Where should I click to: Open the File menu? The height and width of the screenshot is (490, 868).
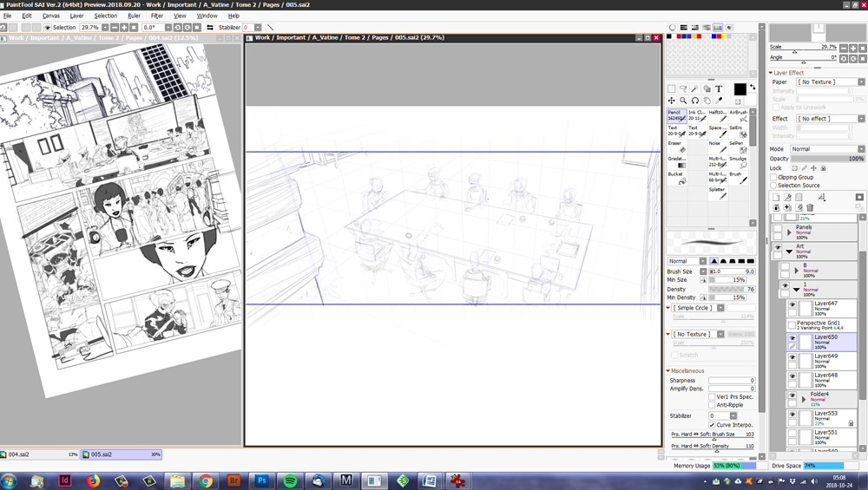tap(7, 16)
